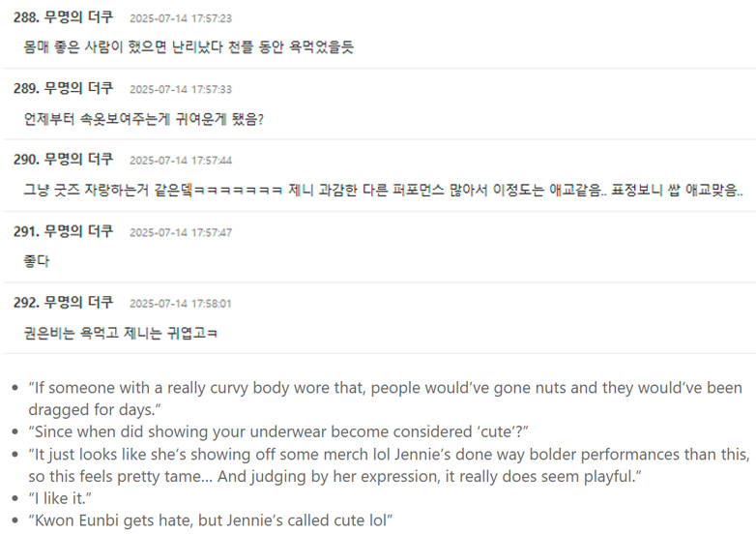Click the author name on comment 290
The height and width of the screenshot is (534, 756).
click(78, 160)
